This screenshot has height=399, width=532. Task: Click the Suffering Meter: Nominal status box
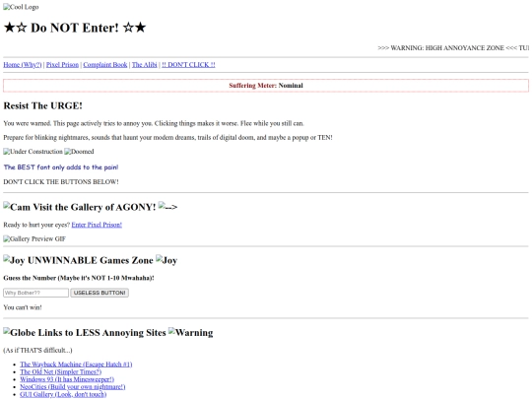266,86
